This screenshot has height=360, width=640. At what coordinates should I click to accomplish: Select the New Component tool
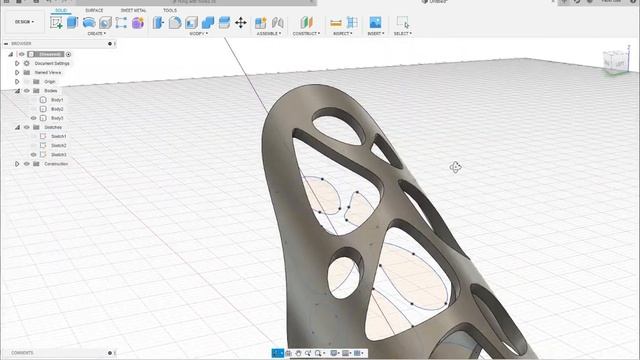(x=260, y=22)
